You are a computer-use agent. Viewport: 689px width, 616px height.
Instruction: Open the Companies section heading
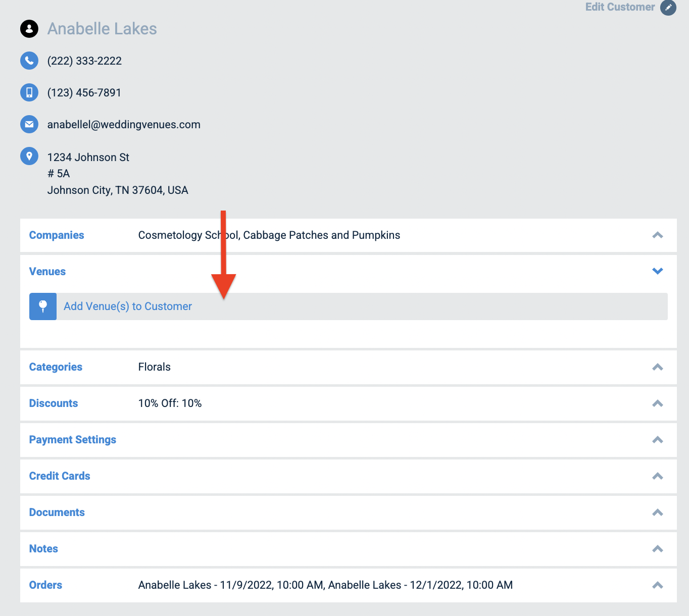coord(57,235)
